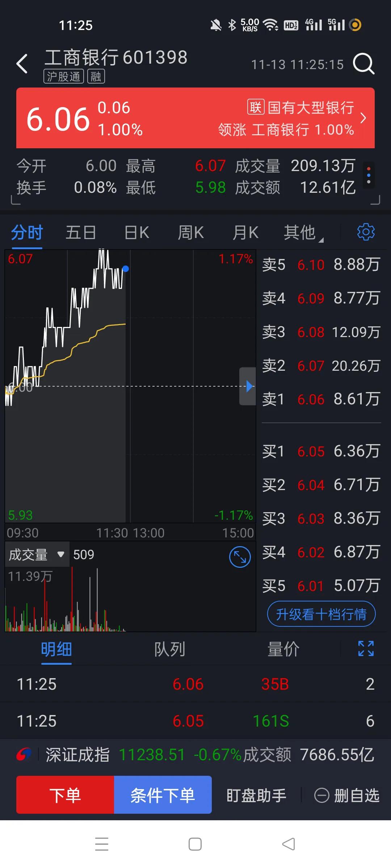Expand the 其他 chart period dropdown

click(303, 232)
